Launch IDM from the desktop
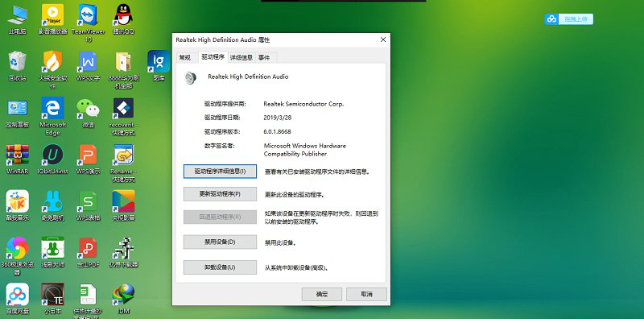Viewport: 644px width, 331px height. 124,299
